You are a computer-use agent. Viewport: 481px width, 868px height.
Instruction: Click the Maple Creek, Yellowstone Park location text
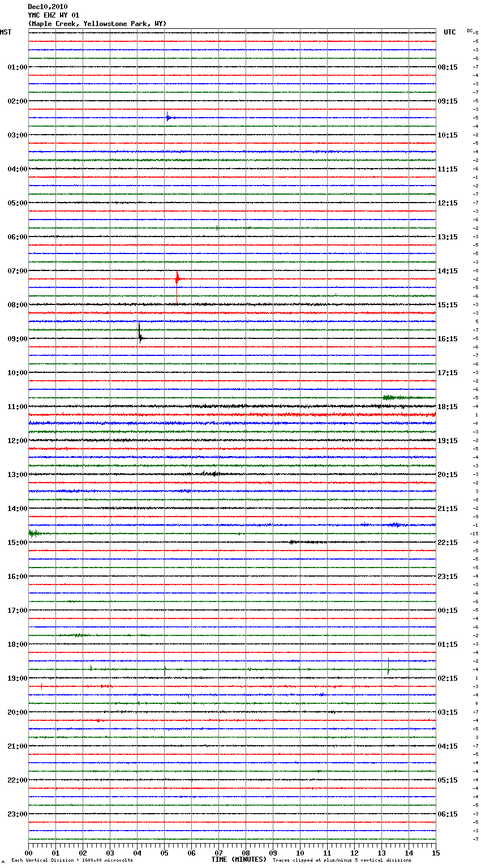(97, 24)
